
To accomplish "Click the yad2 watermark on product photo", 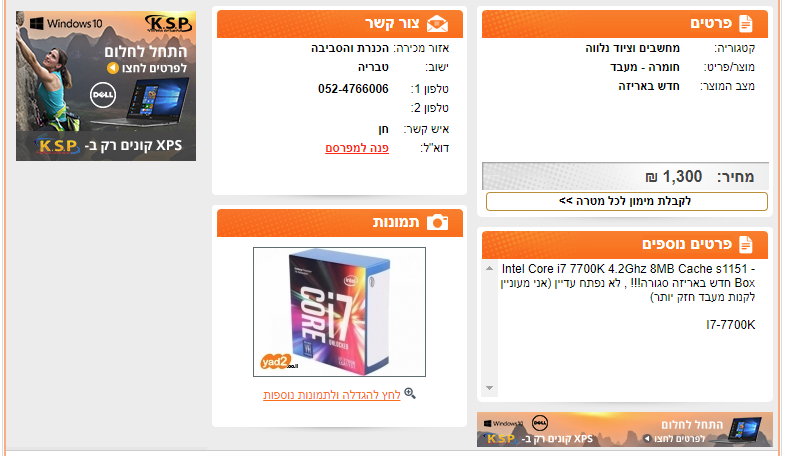I will pos(278,361).
